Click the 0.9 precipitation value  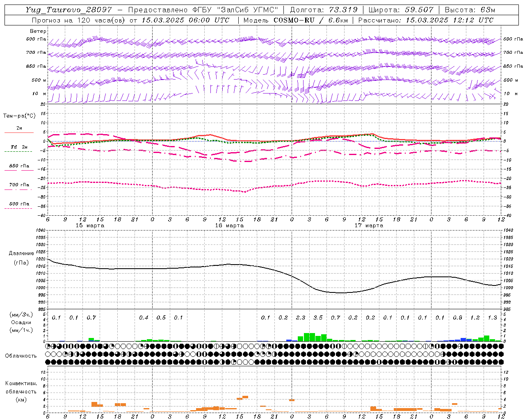point(457,318)
